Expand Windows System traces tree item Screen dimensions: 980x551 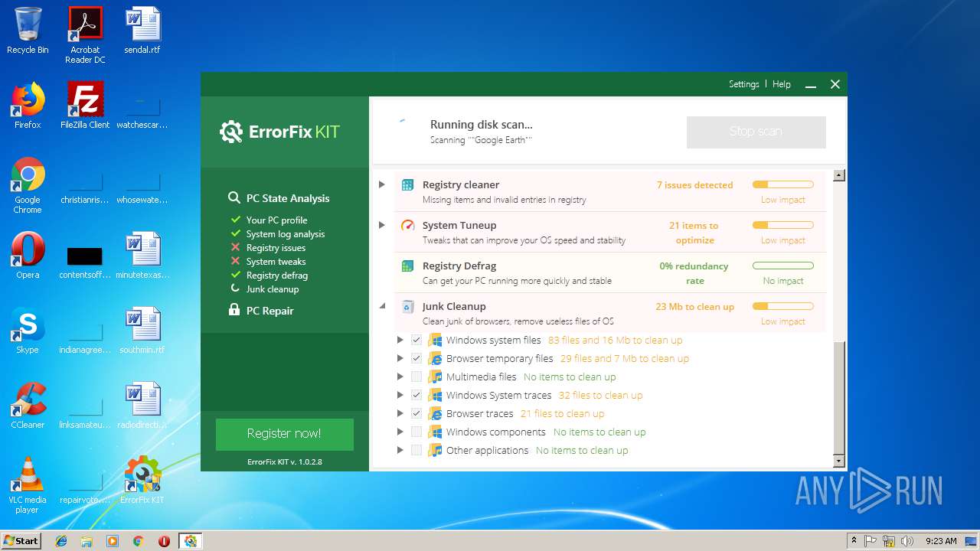click(400, 395)
